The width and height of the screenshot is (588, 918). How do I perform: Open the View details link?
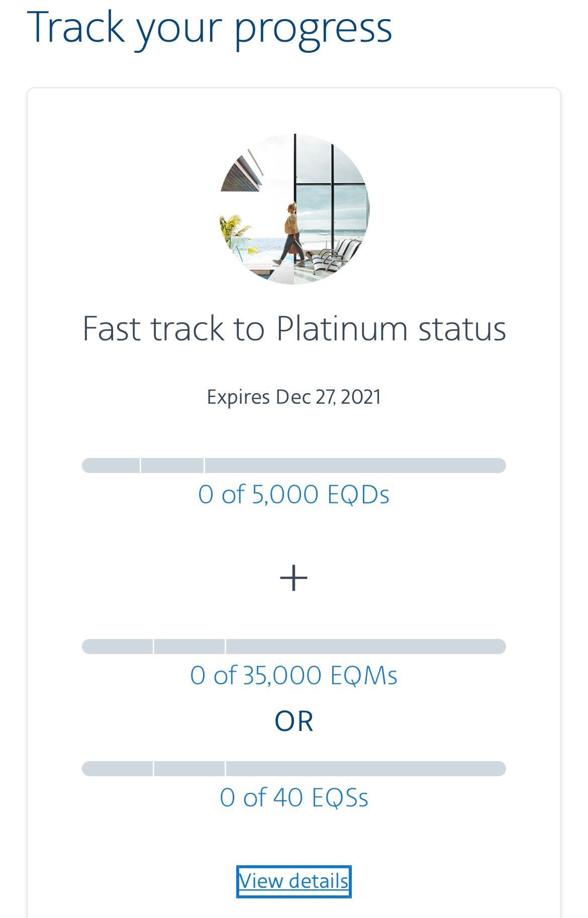tap(293, 881)
